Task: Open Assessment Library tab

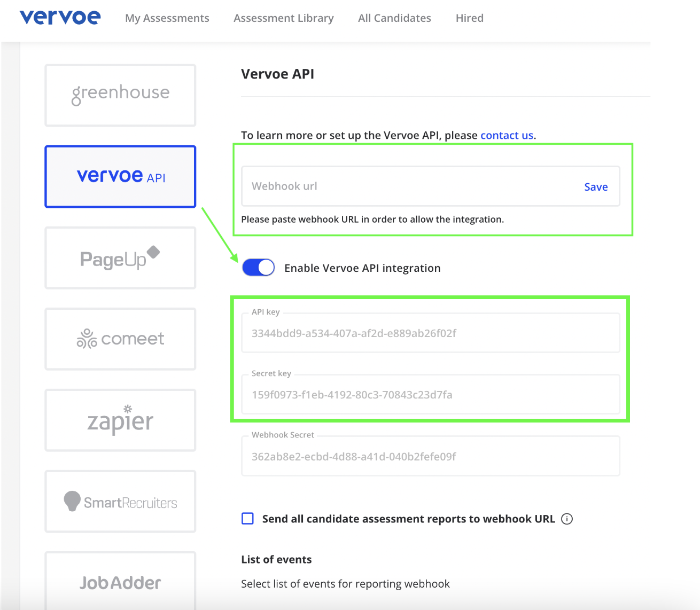Action: [284, 18]
